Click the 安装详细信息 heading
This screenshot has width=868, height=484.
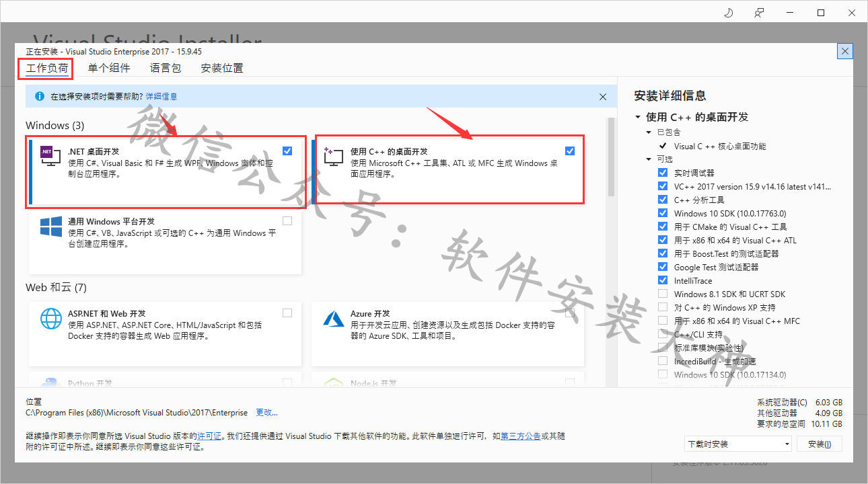(670, 95)
